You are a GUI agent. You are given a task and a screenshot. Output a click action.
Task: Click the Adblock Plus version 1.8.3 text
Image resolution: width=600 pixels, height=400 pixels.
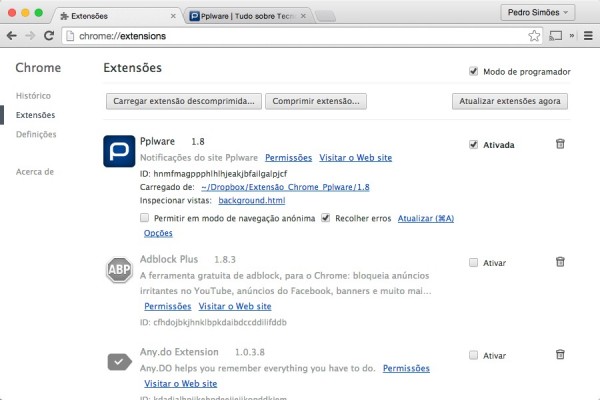[x=225, y=260]
